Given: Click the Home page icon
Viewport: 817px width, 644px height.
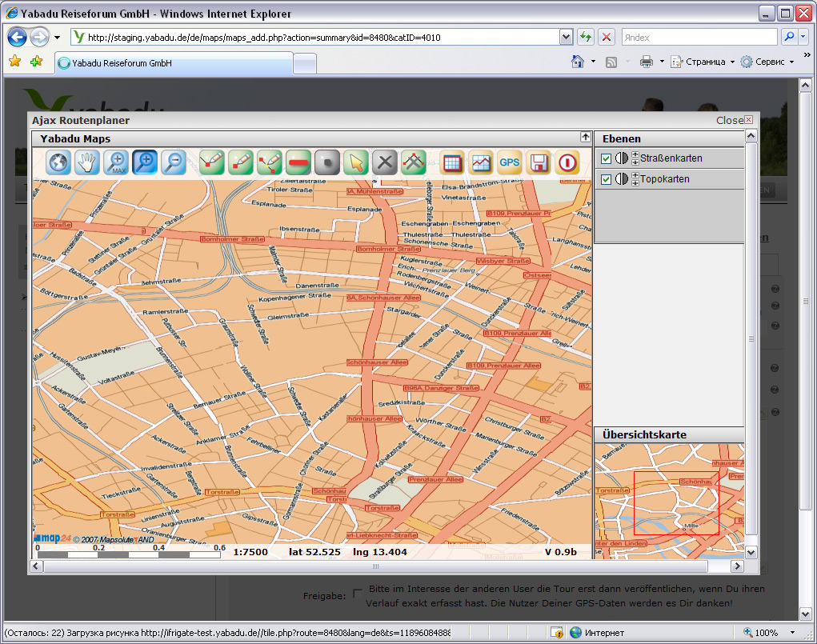Looking at the screenshot, I should tap(578, 62).
